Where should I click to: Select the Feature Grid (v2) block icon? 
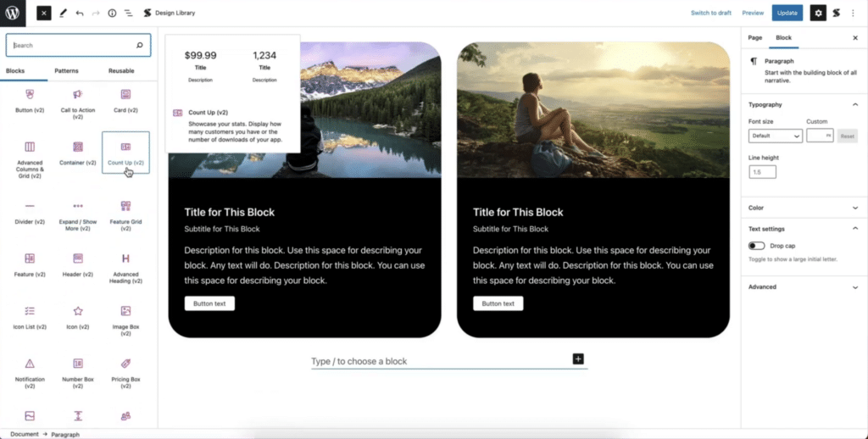click(x=125, y=206)
